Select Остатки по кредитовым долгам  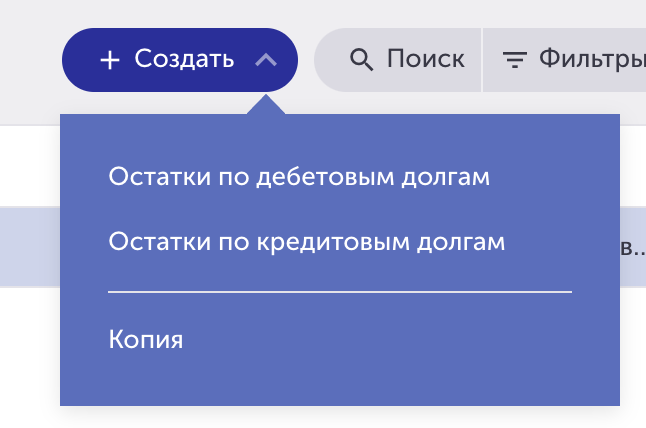tap(307, 241)
